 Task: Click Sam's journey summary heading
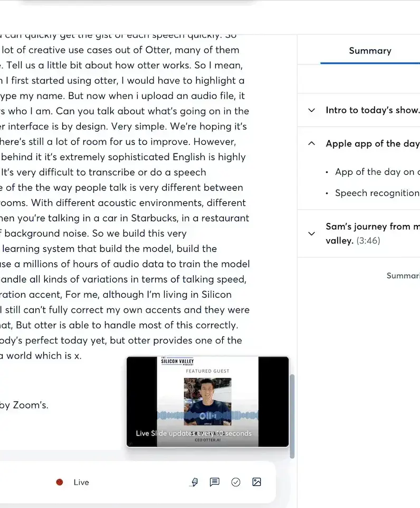373,233
